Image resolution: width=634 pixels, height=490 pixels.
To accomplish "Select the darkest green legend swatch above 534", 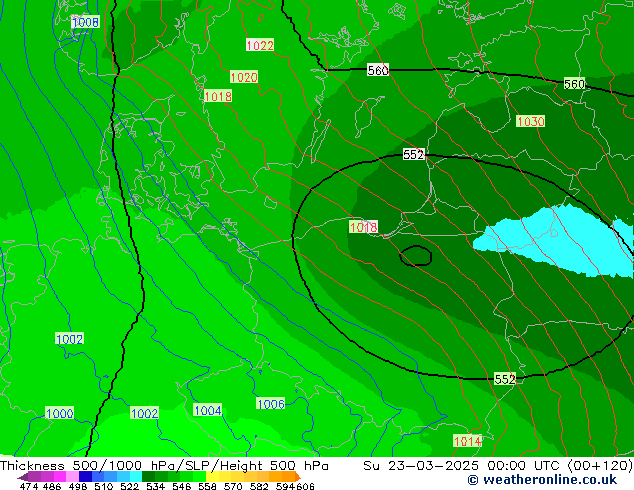I will [148, 476].
